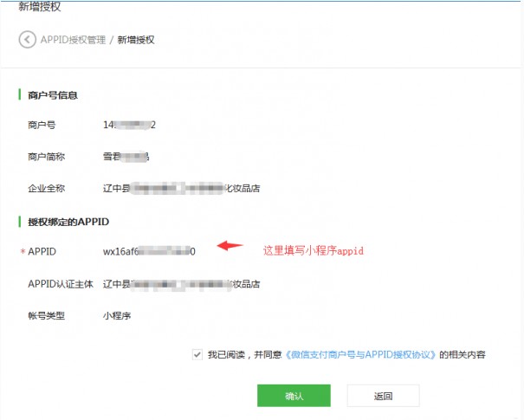
Task: Select the 商户号信息 section heading
Action: coord(53,95)
